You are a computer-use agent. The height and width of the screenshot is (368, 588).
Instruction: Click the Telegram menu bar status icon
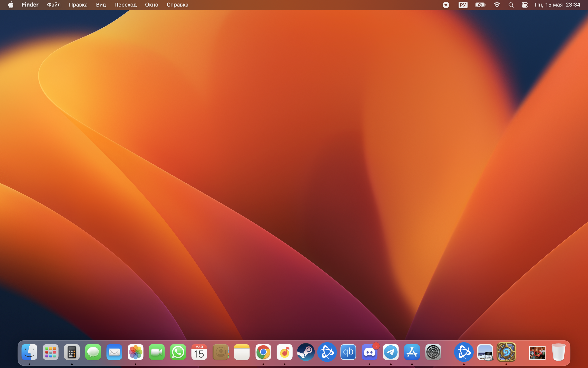point(446,5)
